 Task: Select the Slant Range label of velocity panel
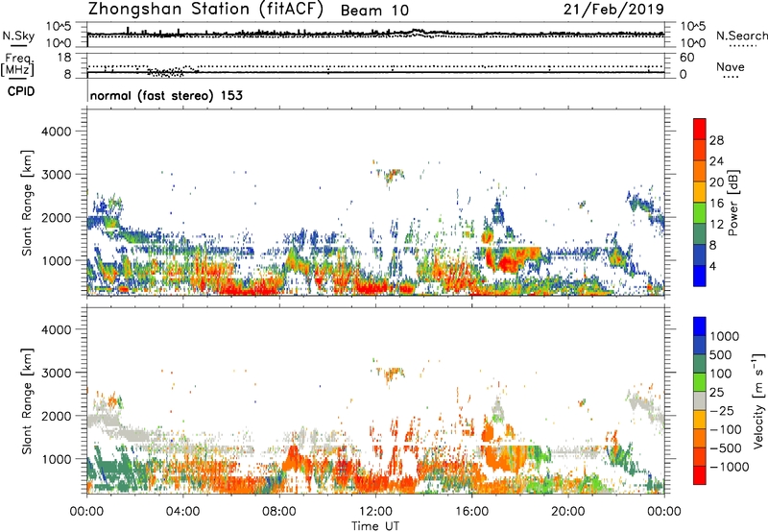tap(27, 401)
